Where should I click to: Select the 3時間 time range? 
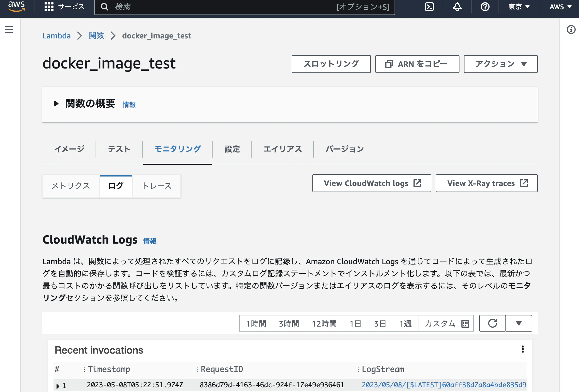pyautogui.click(x=289, y=324)
